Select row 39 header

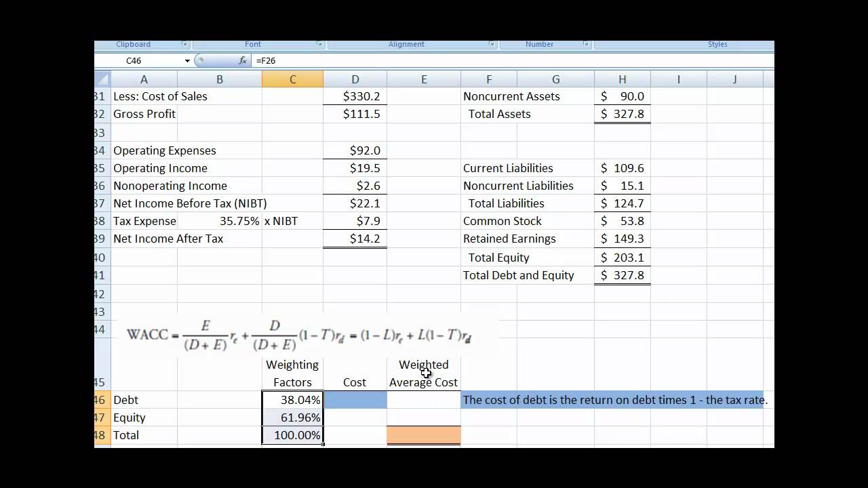pos(101,239)
